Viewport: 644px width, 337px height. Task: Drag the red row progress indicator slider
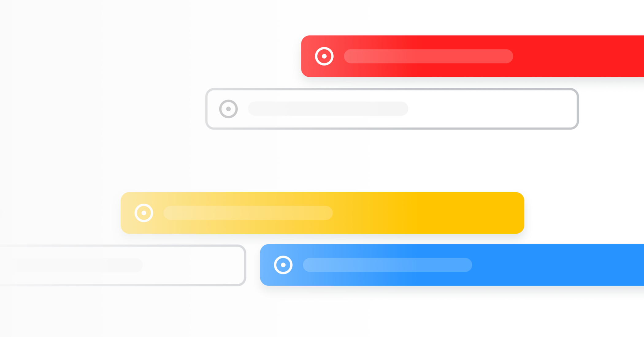point(427,56)
